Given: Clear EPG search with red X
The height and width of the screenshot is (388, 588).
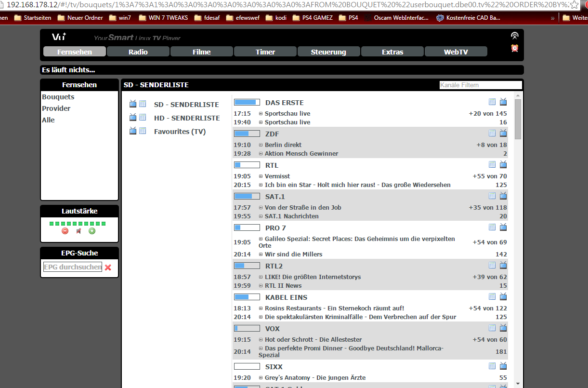Looking at the screenshot, I should 108,268.
